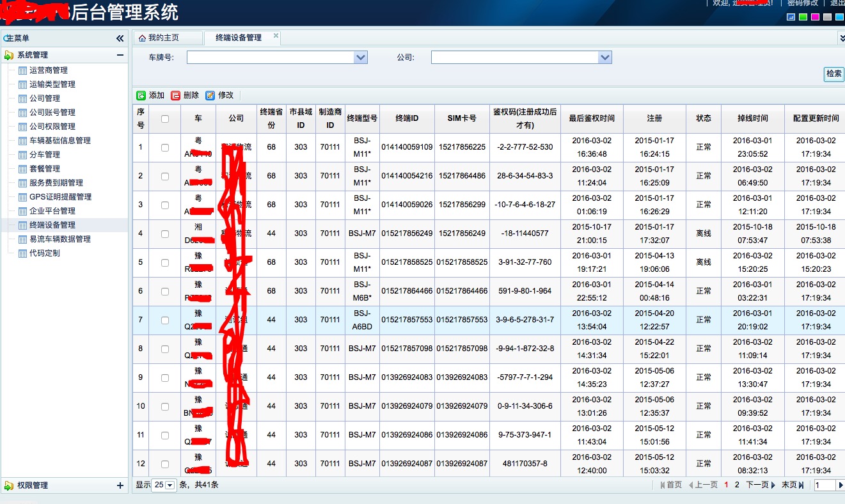Viewport: 845px width, 504px height.
Task: Collapse the main menu sidebar with double-chevron
Action: coord(120,38)
